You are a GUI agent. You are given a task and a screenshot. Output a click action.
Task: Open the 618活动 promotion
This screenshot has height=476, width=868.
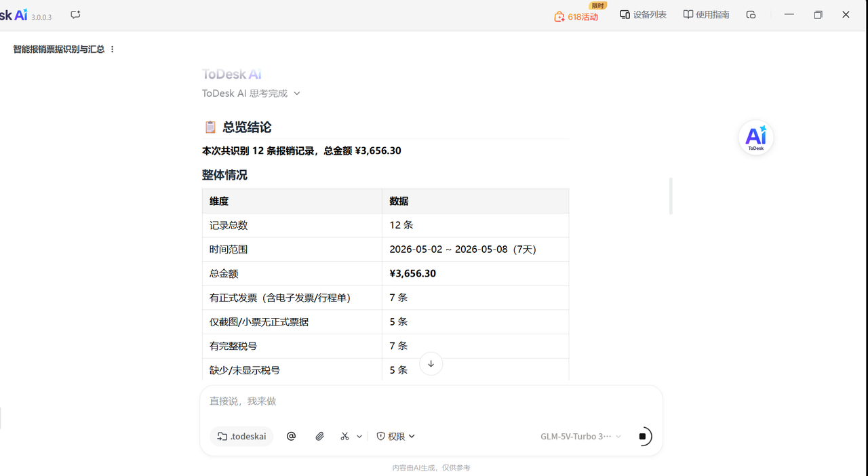(x=576, y=16)
